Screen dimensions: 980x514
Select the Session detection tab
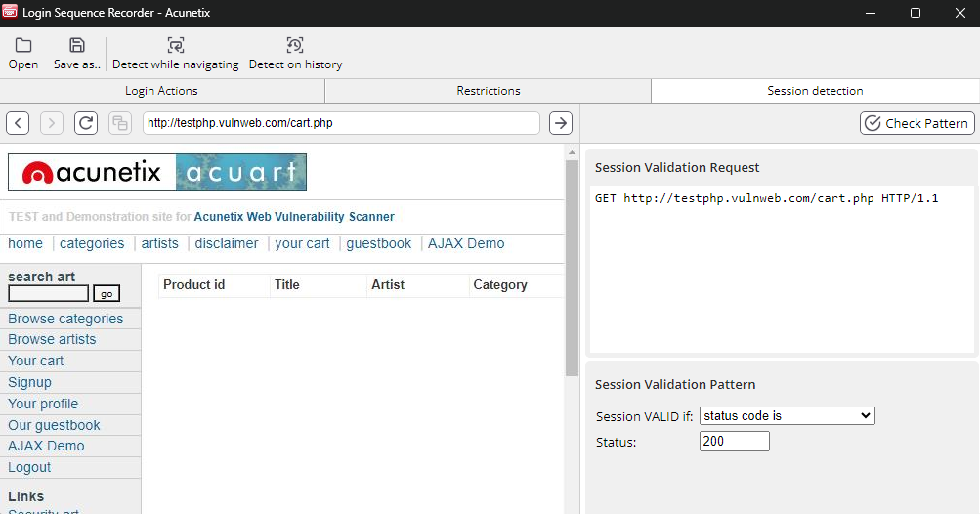815,91
